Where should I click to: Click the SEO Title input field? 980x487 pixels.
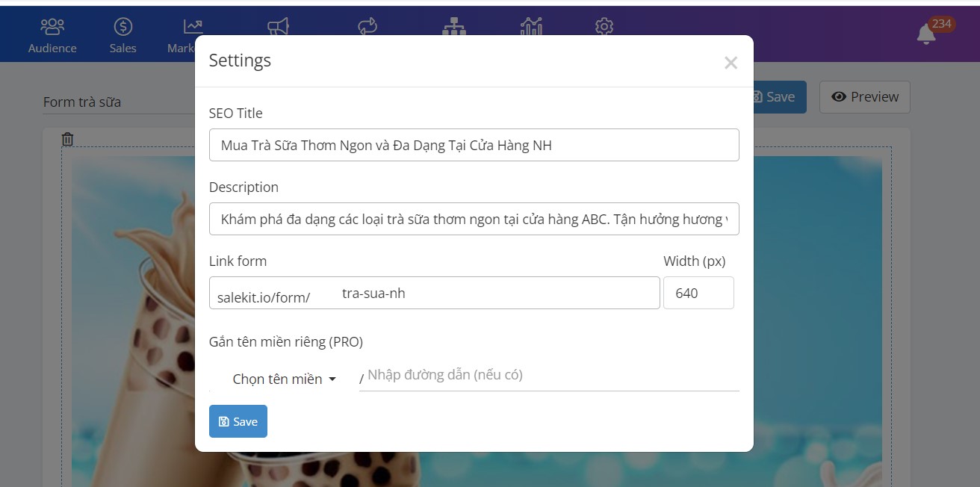[x=474, y=145]
